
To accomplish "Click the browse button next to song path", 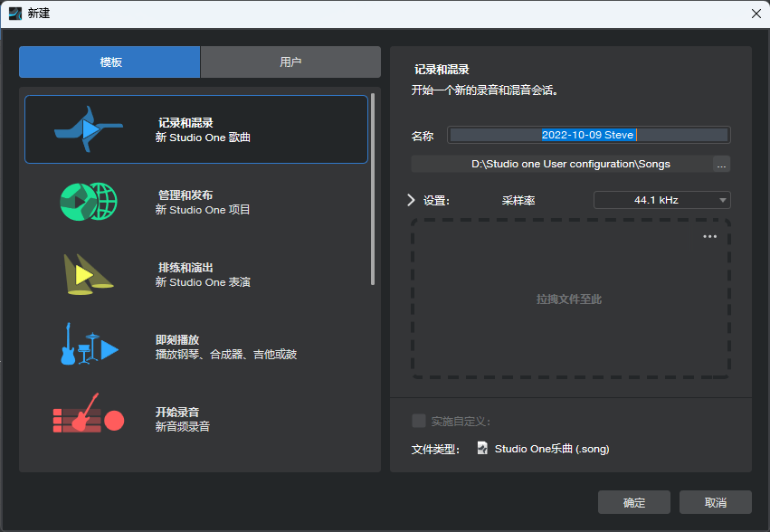I will click(721, 164).
